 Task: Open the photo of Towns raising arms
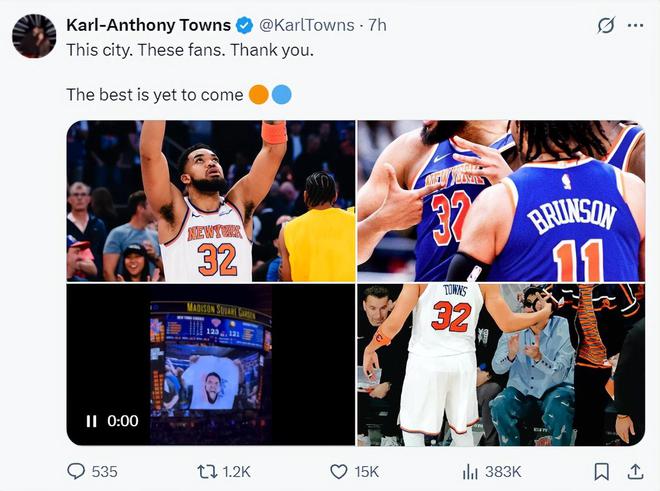point(211,201)
